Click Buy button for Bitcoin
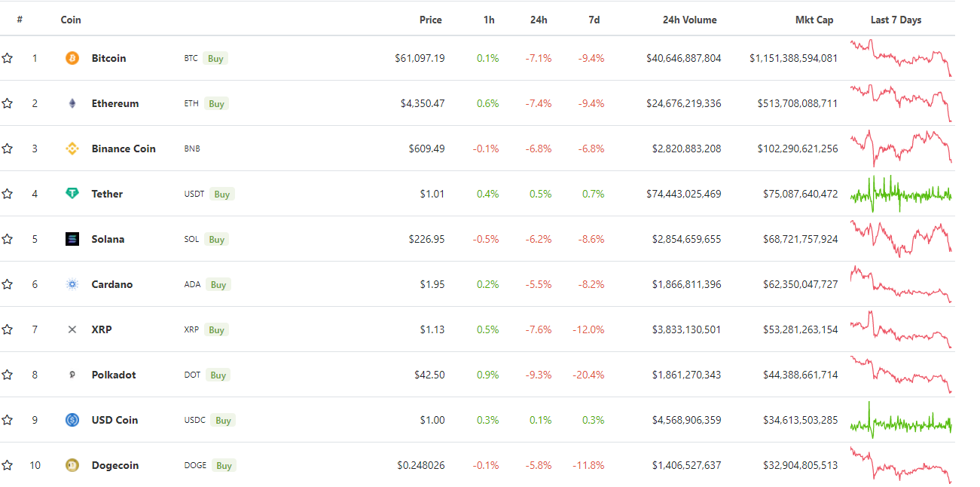 (215, 58)
